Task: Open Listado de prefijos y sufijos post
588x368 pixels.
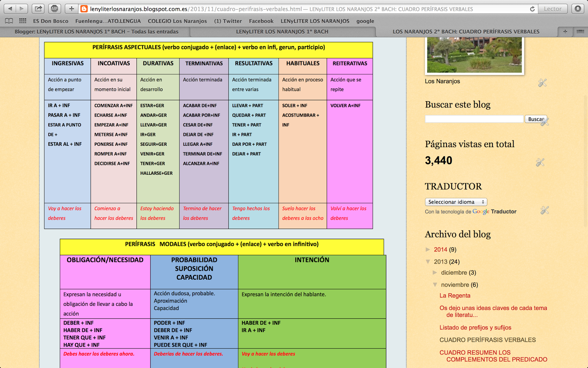Action: [x=475, y=328]
